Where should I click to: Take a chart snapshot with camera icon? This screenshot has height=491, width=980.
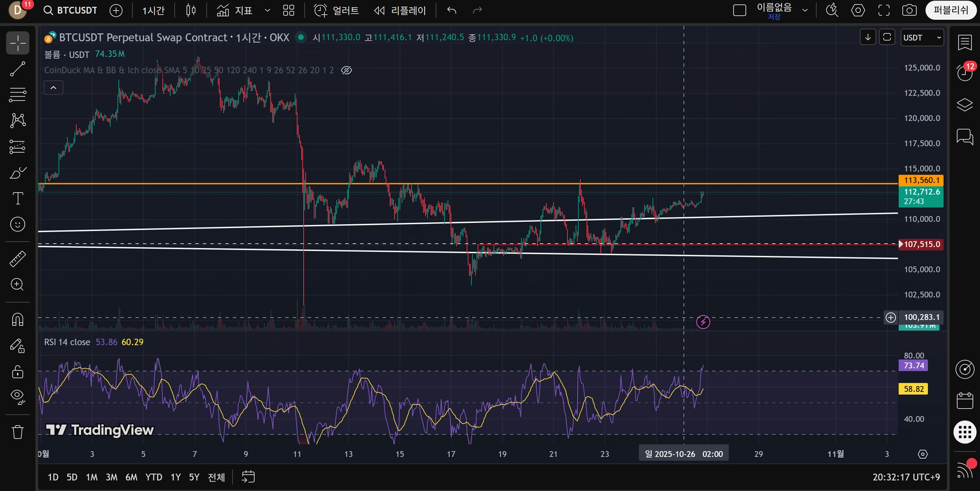[909, 10]
